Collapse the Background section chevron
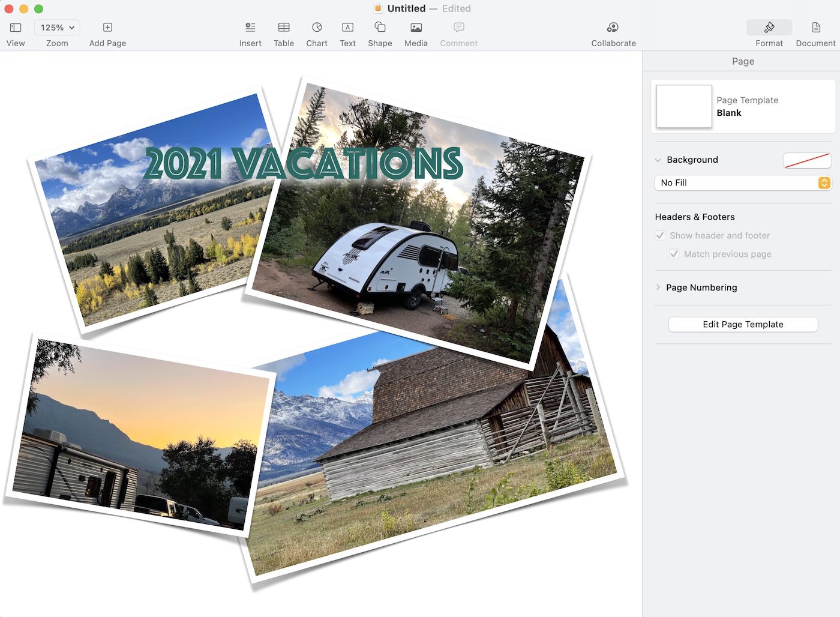Screen dimensions: 840x617 click(658, 160)
